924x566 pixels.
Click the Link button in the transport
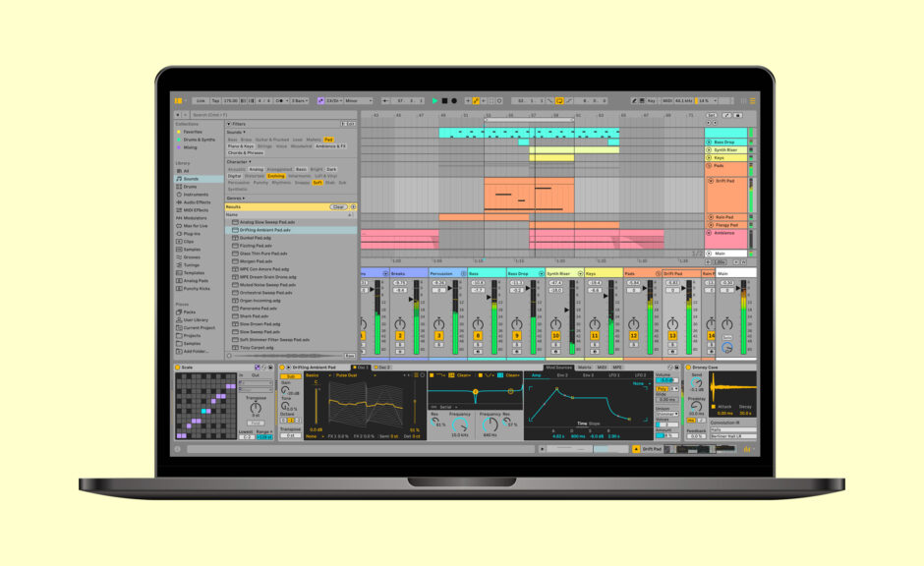click(x=202, y=100)
